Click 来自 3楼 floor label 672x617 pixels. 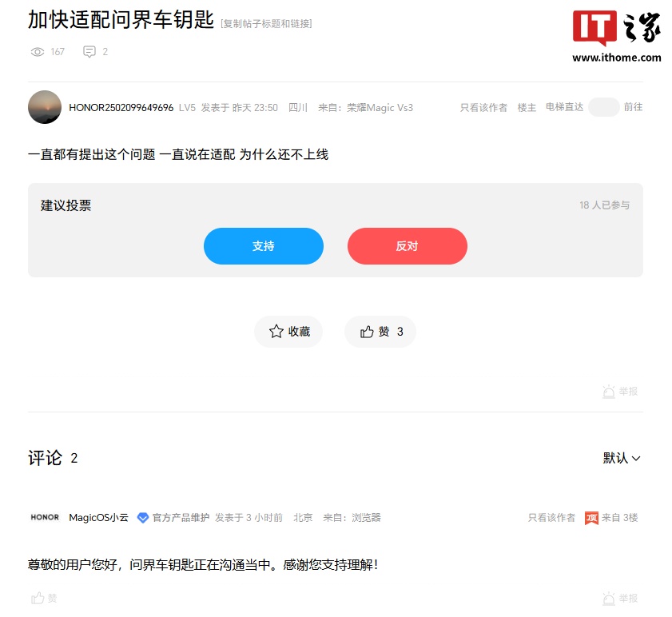620,518
